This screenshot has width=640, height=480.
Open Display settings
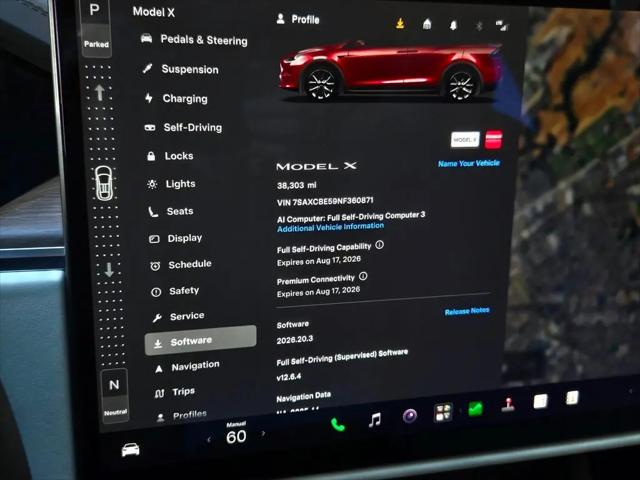click(176, 238)
